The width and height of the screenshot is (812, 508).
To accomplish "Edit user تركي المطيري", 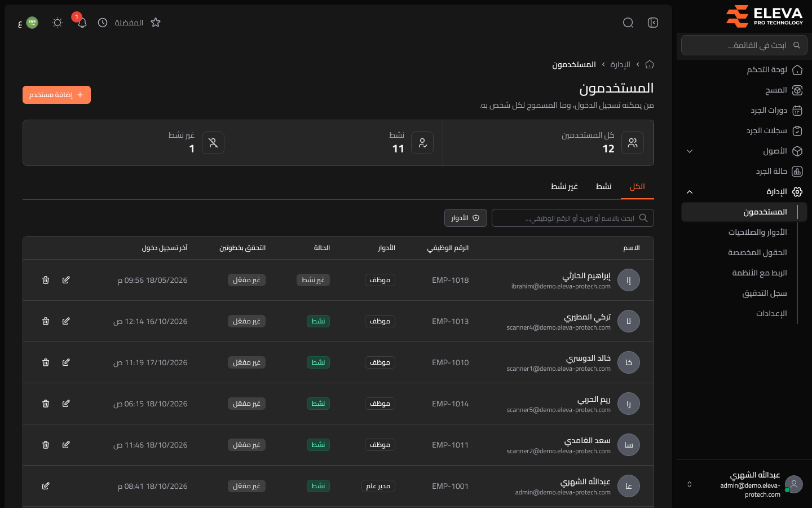I will (x=66, y=321).
